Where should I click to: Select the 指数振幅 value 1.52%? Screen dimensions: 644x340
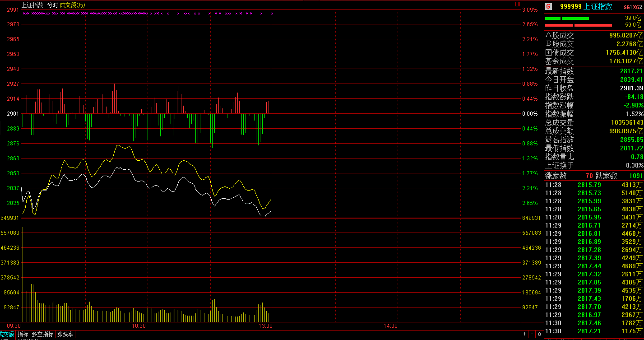coord(635,114)
